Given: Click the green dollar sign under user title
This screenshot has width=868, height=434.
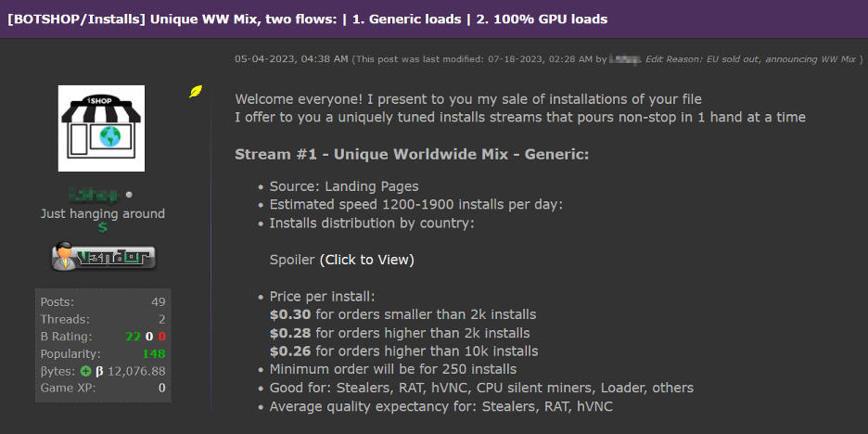Looking at the screenshot, I should (102, 227).
